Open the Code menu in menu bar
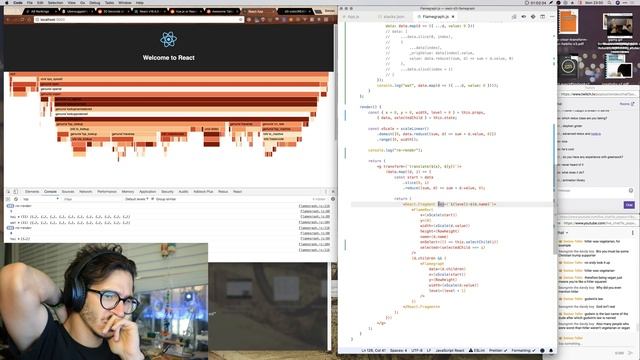Screen dimensions: 640x360 pos(18,2)
